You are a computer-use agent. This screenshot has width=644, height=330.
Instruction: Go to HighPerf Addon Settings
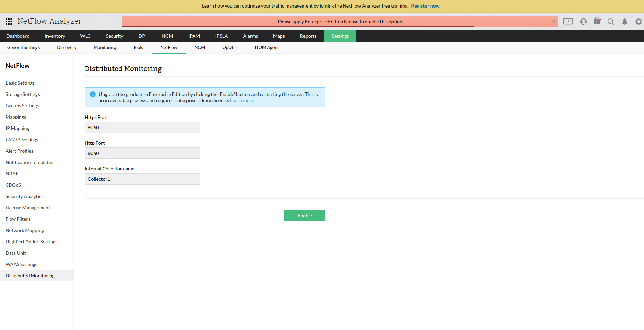point(32,242)
